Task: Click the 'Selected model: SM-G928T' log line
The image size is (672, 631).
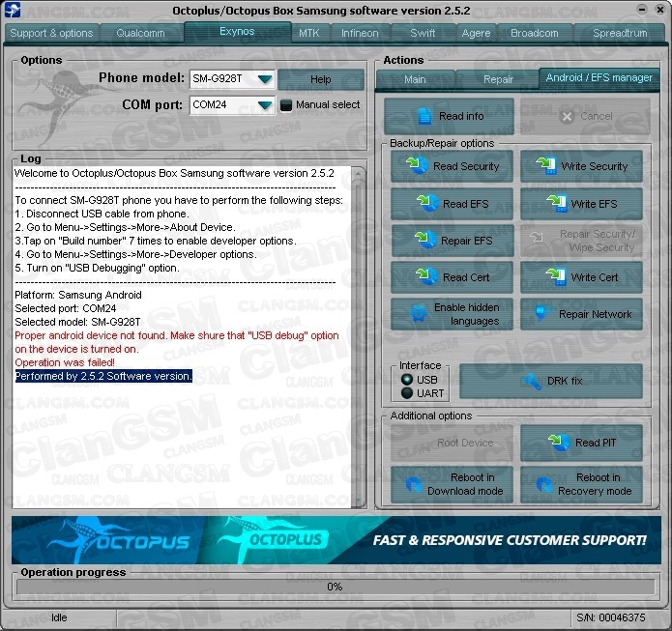Action: [77, 322]
